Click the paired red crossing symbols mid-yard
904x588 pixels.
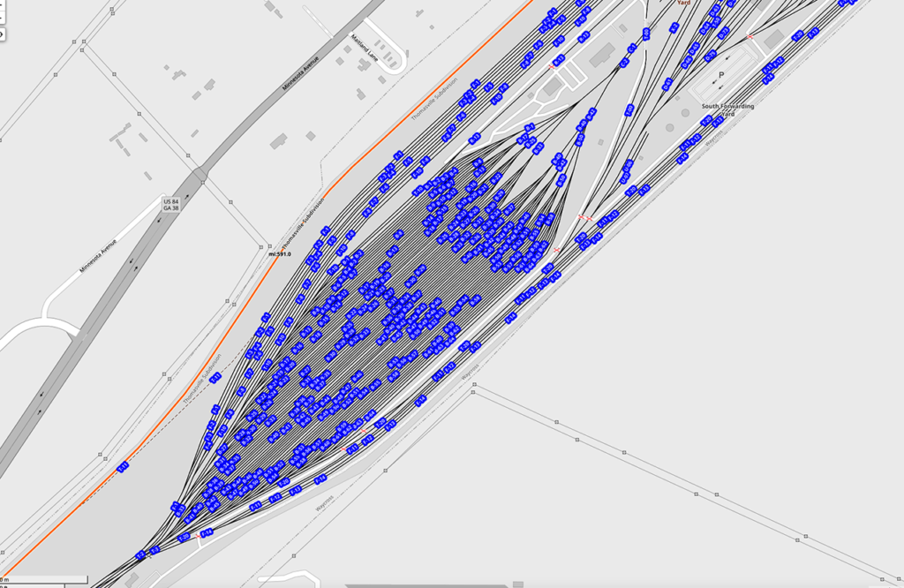pos(585,217)
